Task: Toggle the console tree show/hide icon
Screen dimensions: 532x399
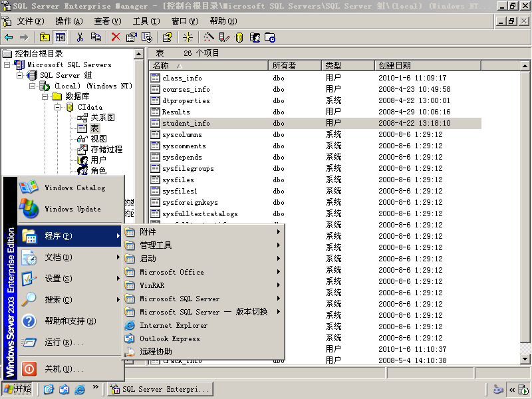Action: tap(61, 37)
